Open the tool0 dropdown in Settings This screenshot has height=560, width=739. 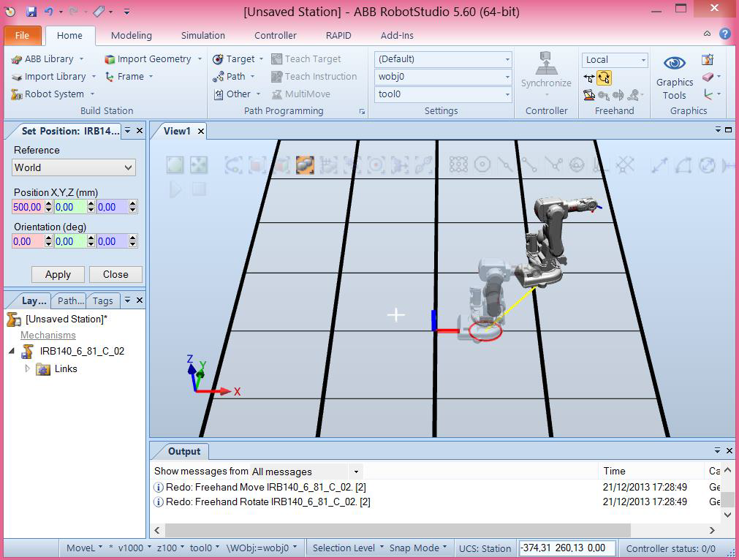tap(507, 94)
